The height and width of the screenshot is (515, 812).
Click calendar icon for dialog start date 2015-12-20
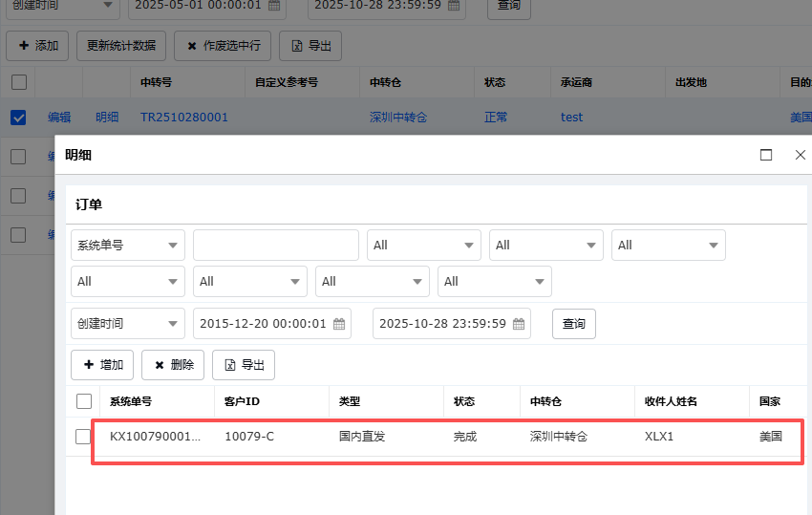pyautogui.click(x=339, y=324)
